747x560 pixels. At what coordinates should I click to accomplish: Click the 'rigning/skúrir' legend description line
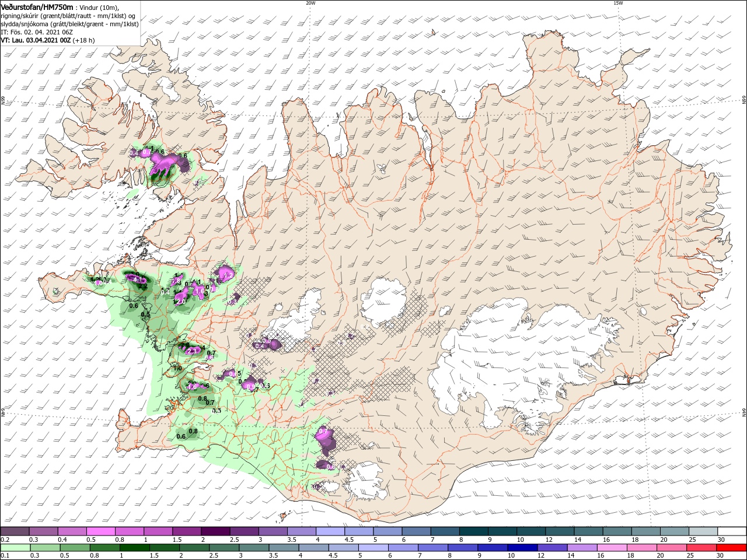pyautogui.click(x=69, y=15)
